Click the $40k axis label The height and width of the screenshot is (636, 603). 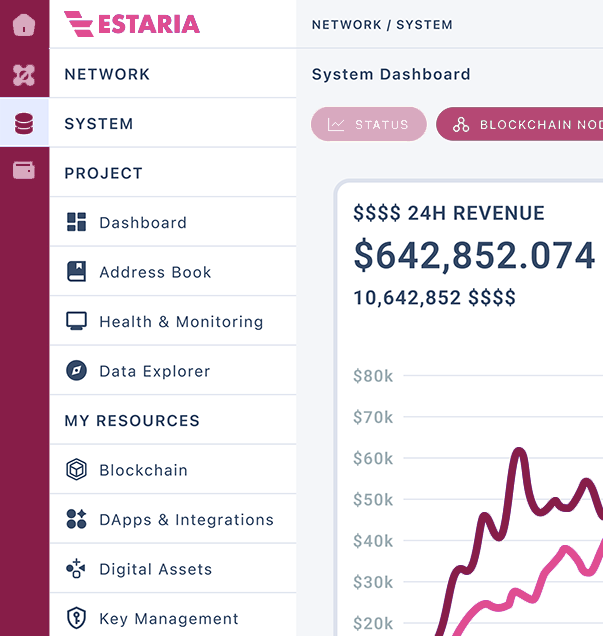click(373, 541)
